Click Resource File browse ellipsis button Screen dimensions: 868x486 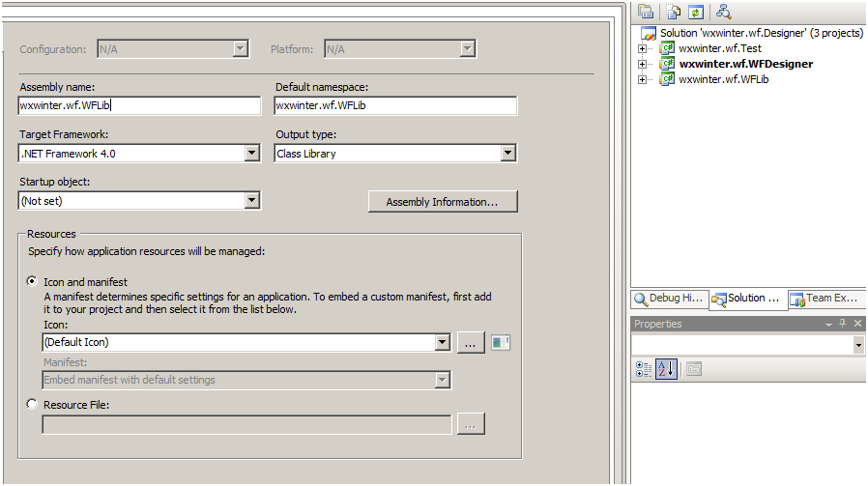[x=471, y=424]
